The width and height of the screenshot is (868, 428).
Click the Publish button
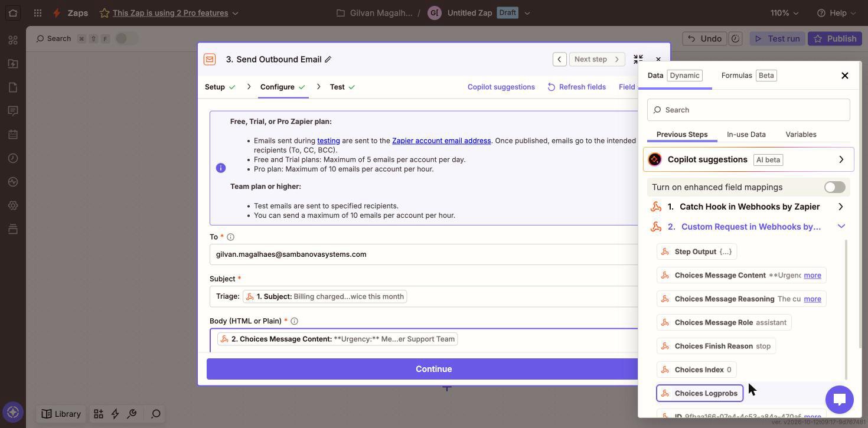(x=835, y=38)
